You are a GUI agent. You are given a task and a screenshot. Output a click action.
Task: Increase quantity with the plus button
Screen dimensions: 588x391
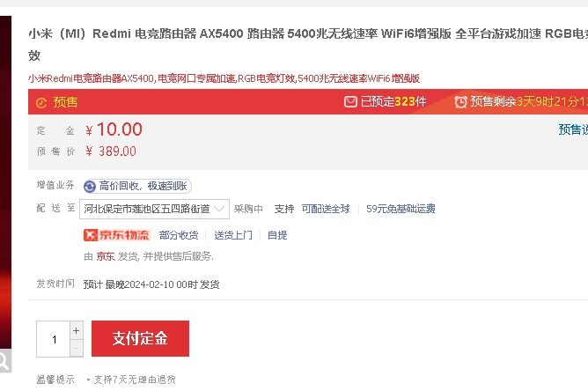(76, 330)
